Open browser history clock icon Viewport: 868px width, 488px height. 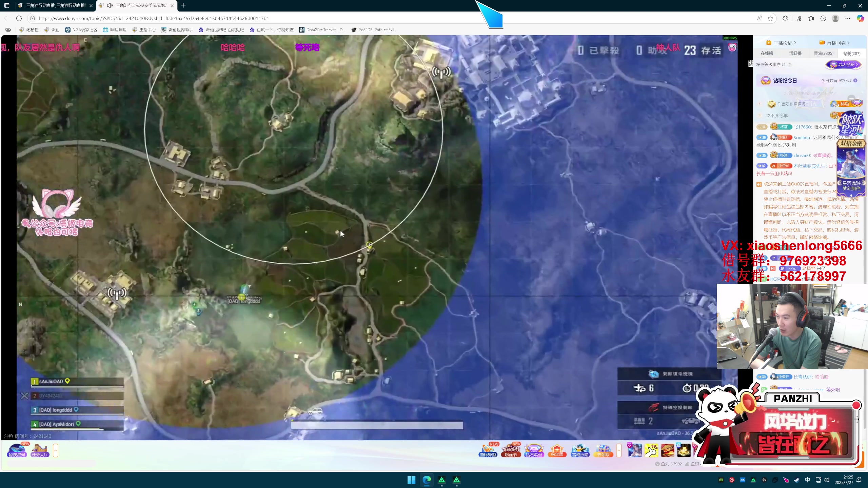point(823,18)
